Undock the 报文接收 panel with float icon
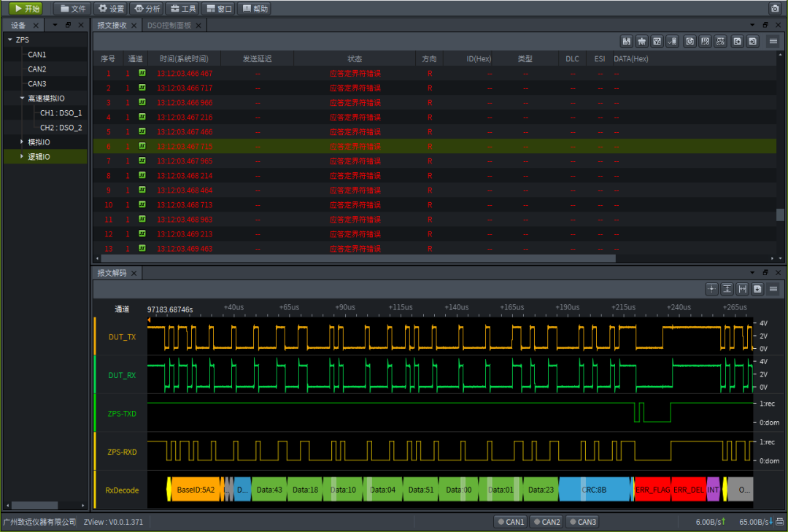The width and height of the screenshot is (788, 532). [x=765, y=25]
